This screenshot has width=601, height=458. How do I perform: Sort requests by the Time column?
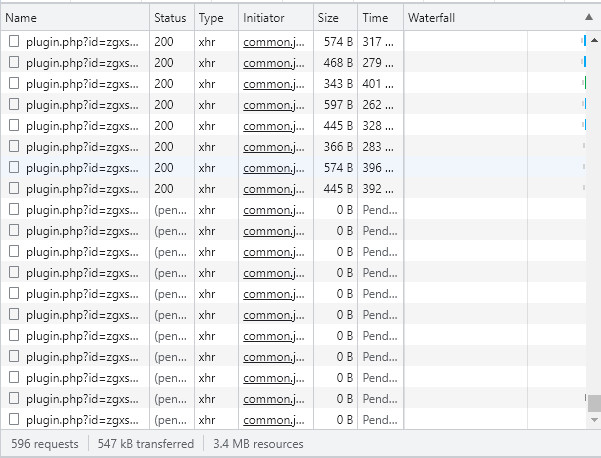pyautogui.click(x=375, y=18)
